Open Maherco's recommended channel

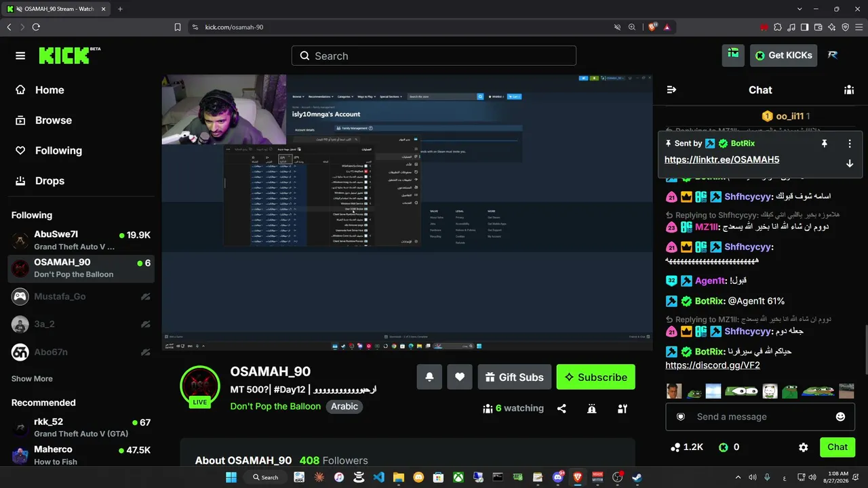[81, 455]
